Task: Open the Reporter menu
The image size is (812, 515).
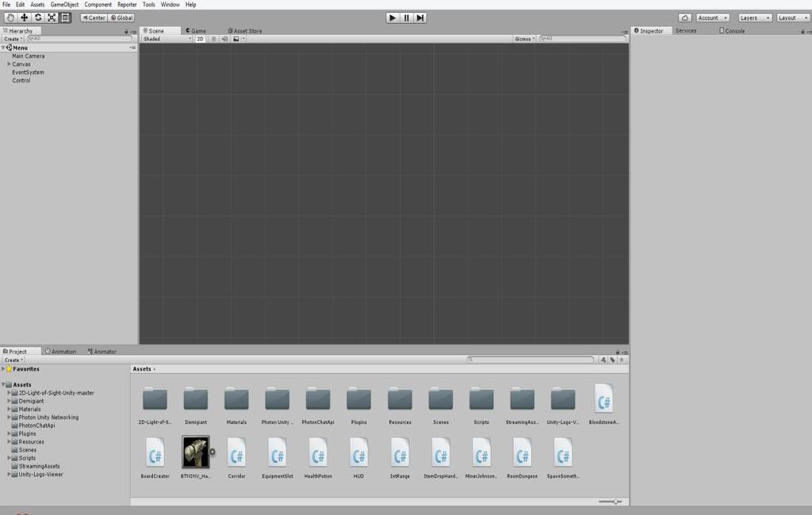Action: pyautogui.click(x=127, y=5)
